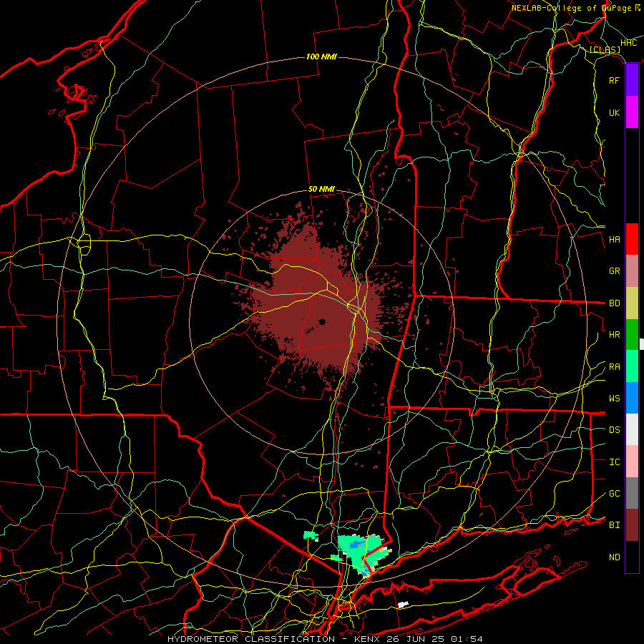644x644 pixels.
Task: Click the GC legend label
Action: pos(614,493)
